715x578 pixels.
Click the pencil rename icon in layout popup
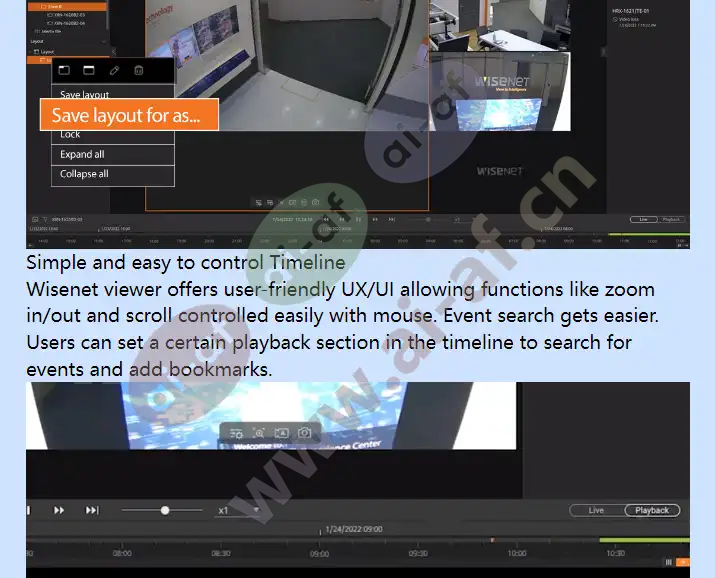114,70
